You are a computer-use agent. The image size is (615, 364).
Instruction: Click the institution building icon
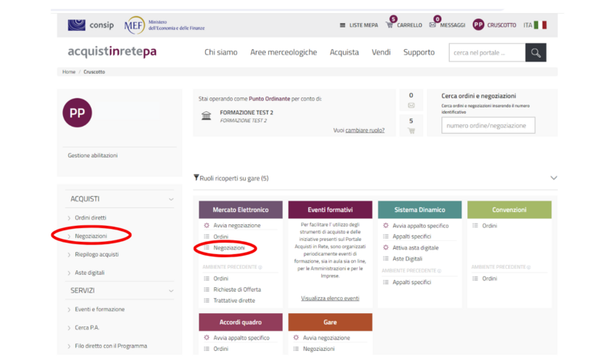click(206, 116)
